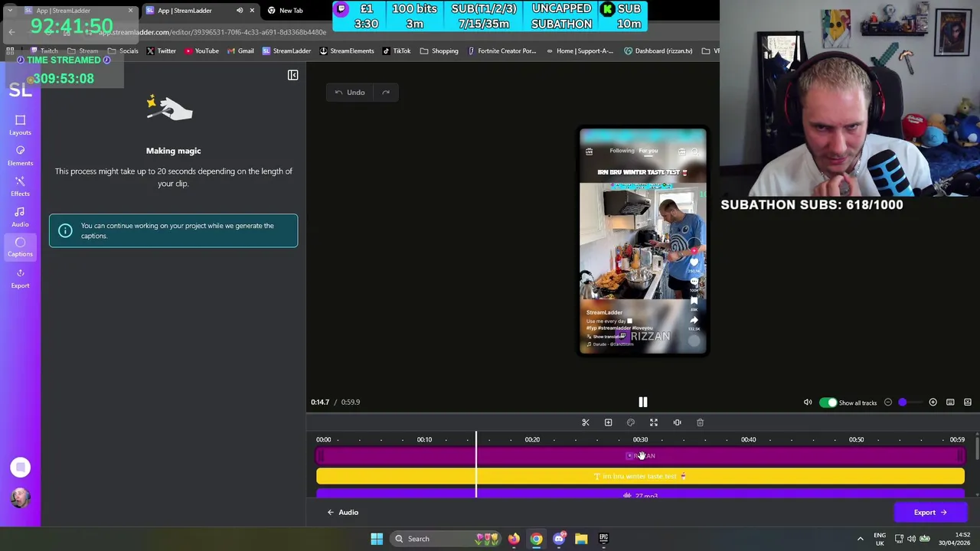Open Windows Start menu

click(x=377, y=539)
